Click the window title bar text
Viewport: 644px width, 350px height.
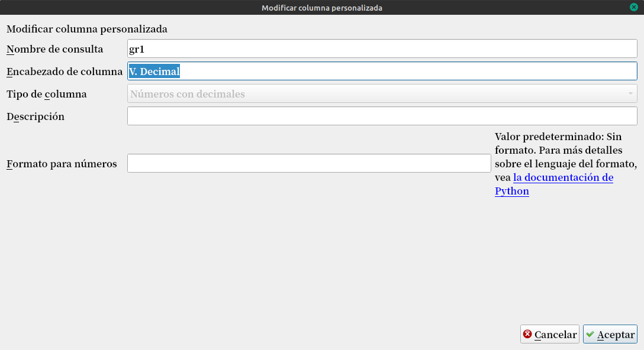pos(322,8)
